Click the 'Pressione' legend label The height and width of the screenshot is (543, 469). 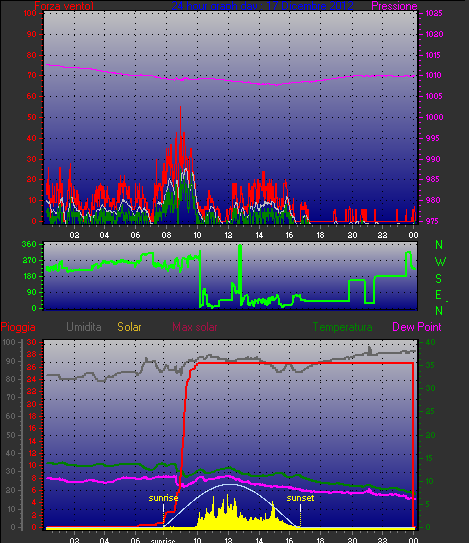(394, 6)
